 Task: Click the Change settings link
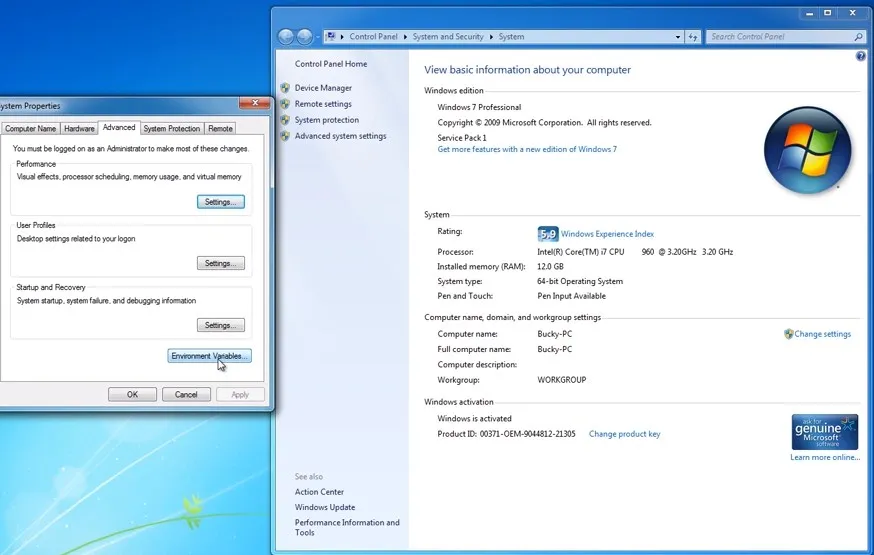tap(823, 334)
